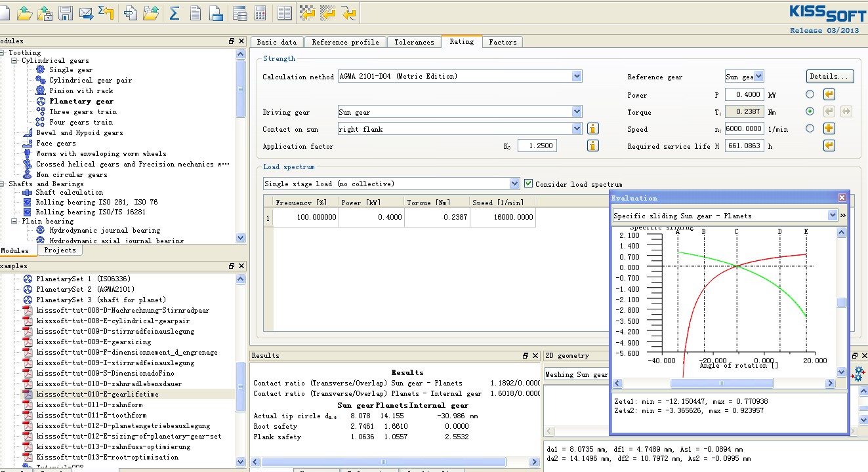The image size is (868, 472).
Task: Run calculation with the sigma icon
Action: [x=175, y=12]
